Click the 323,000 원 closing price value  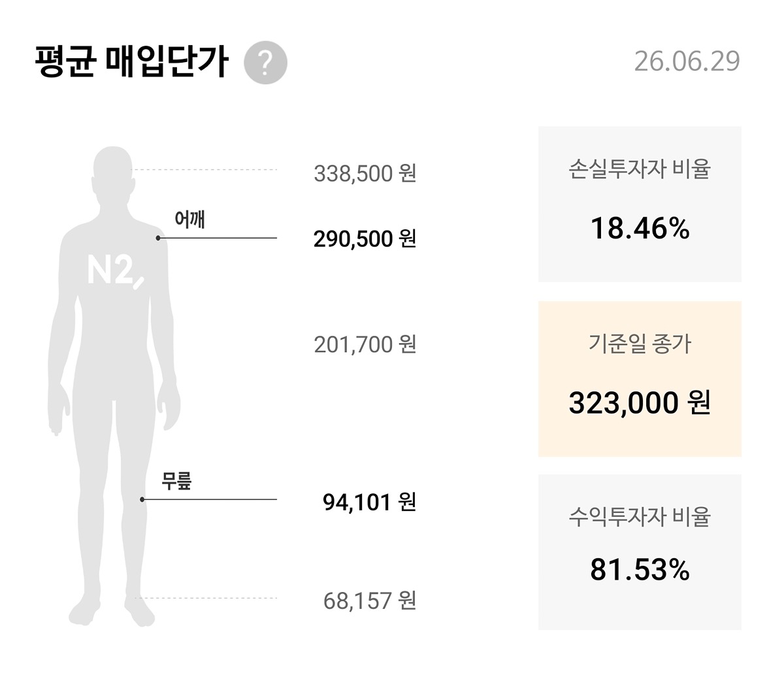(640, 402)
